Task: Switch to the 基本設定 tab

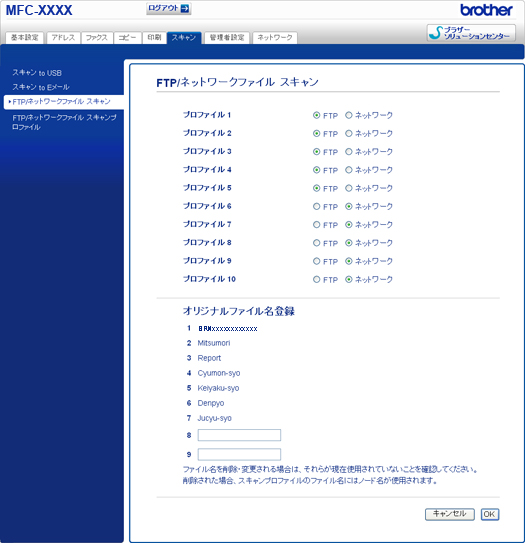Action: pyautogui.click(x=25, y=37)
